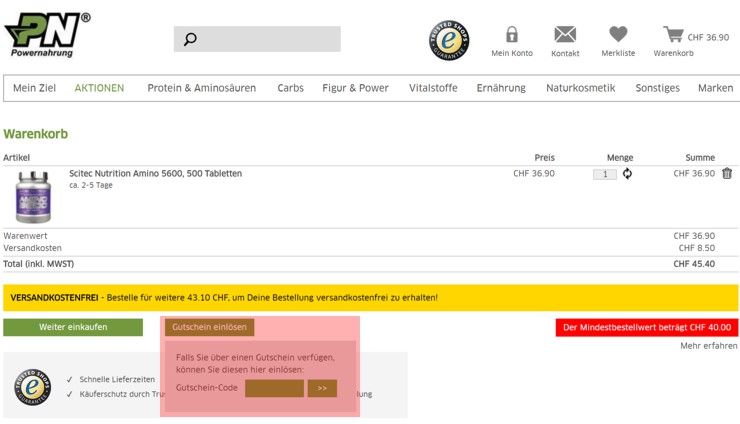Click the search magnifier icon
This screenshot has height=424, width=740.
190,39
